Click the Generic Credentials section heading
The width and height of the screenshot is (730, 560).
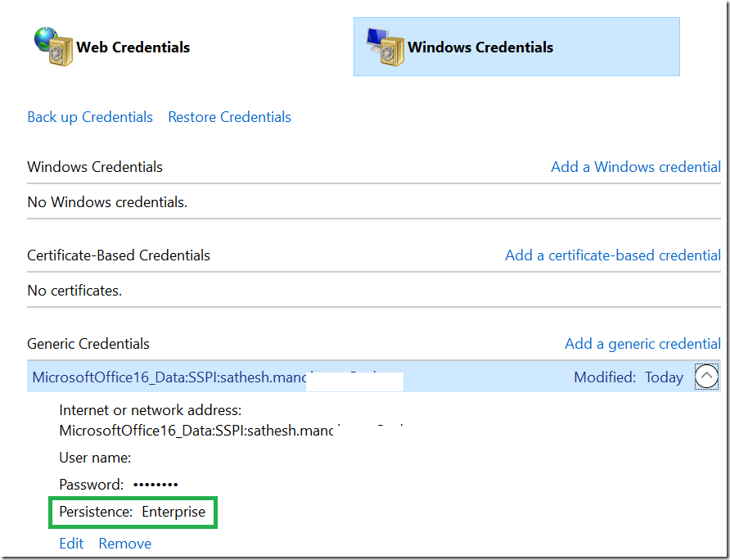(88, 344)
